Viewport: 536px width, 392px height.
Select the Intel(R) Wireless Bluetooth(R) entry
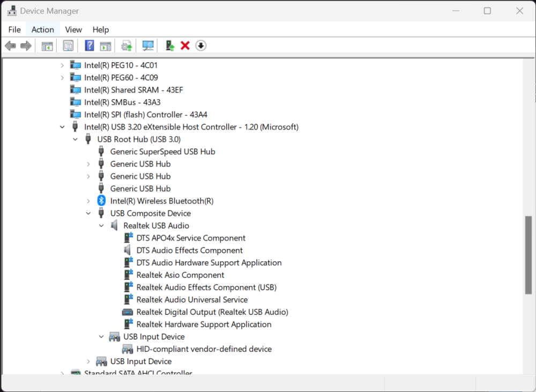pyautogui.click(x=162, y=201)
